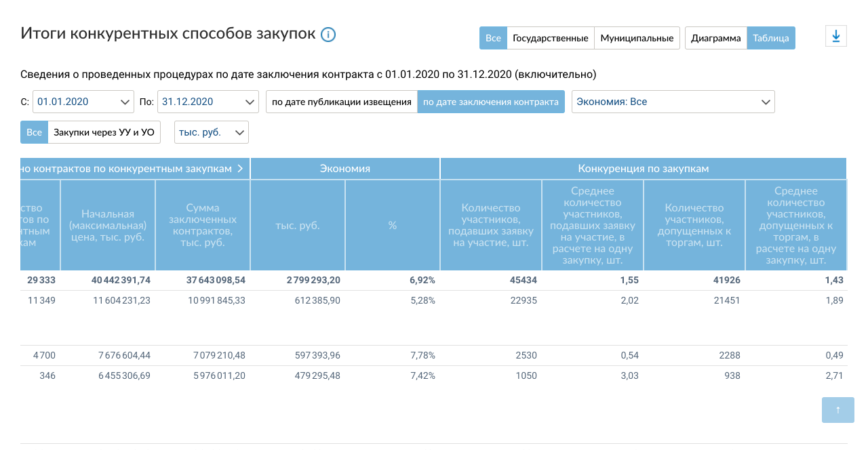This screenshot has width=868, height=450.
Task: Click the info icon beside the page title
Action: (x=328, y=35)
